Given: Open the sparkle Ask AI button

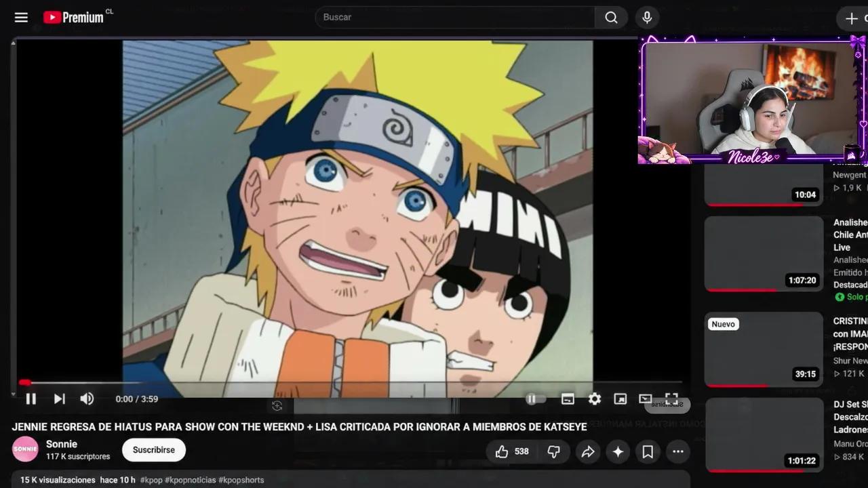Looking at the screenshot, I should pos(618,451).
